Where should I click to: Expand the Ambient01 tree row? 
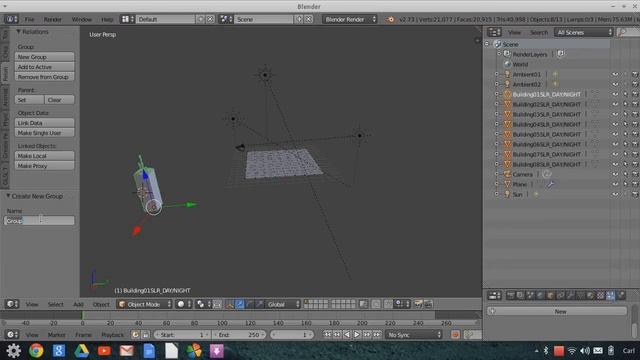(497, 74)
